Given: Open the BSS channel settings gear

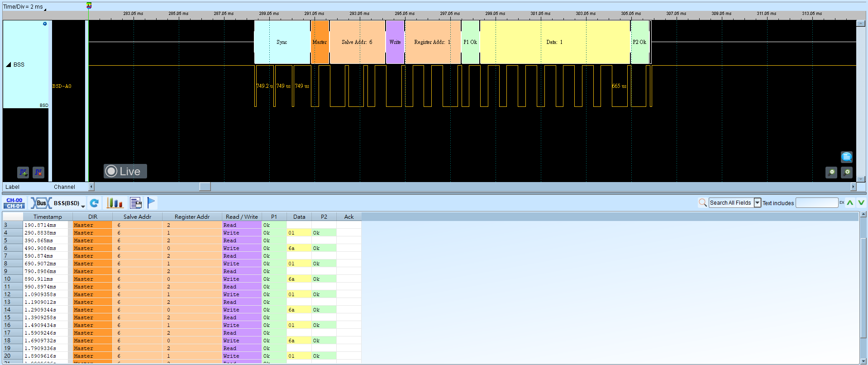Looking at the screenshot, I should pos(45,24).
